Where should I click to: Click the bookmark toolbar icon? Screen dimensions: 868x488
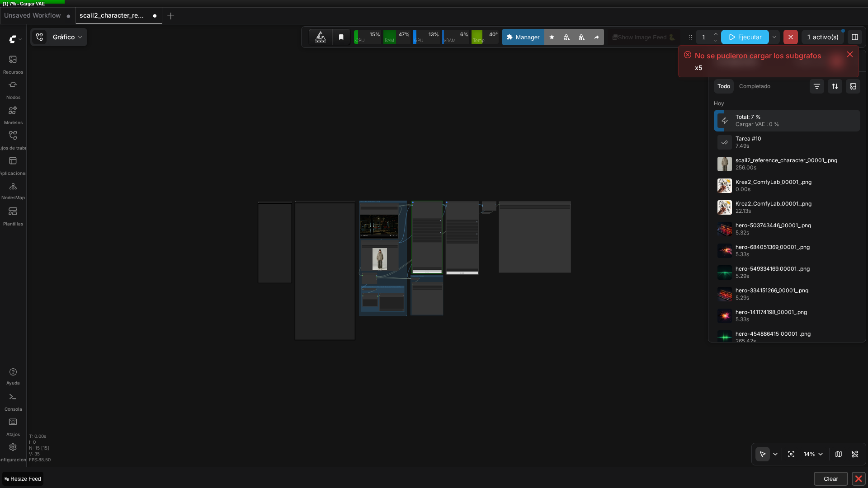(x=341, y=37)
